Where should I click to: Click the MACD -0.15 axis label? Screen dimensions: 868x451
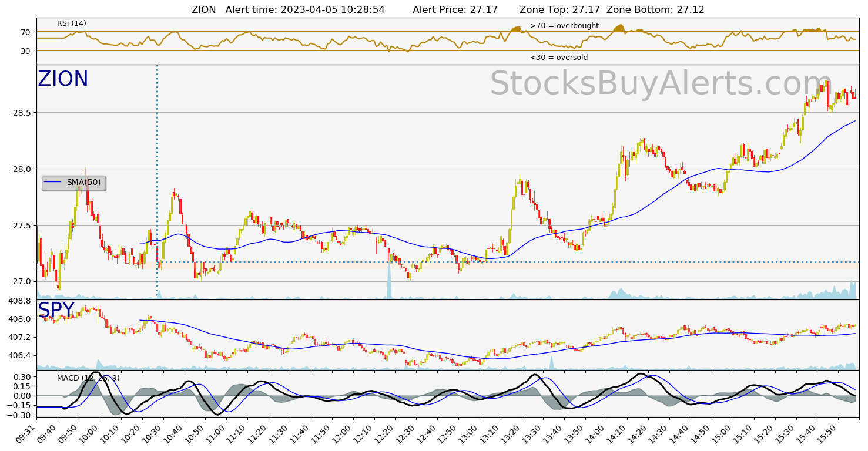coord(20,406)
